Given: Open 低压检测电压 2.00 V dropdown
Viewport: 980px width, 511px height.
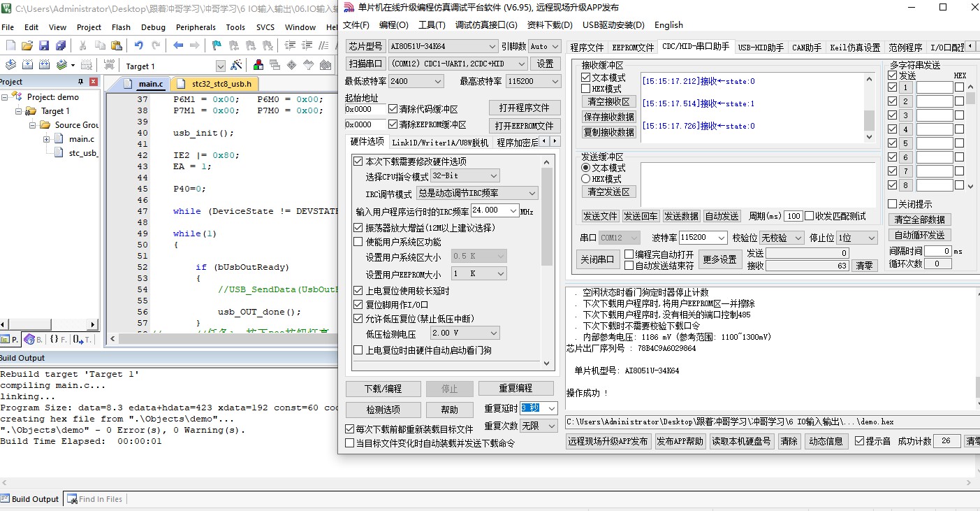Looking at the screenshot, I should pyautogui.click(x=465, y=333).
